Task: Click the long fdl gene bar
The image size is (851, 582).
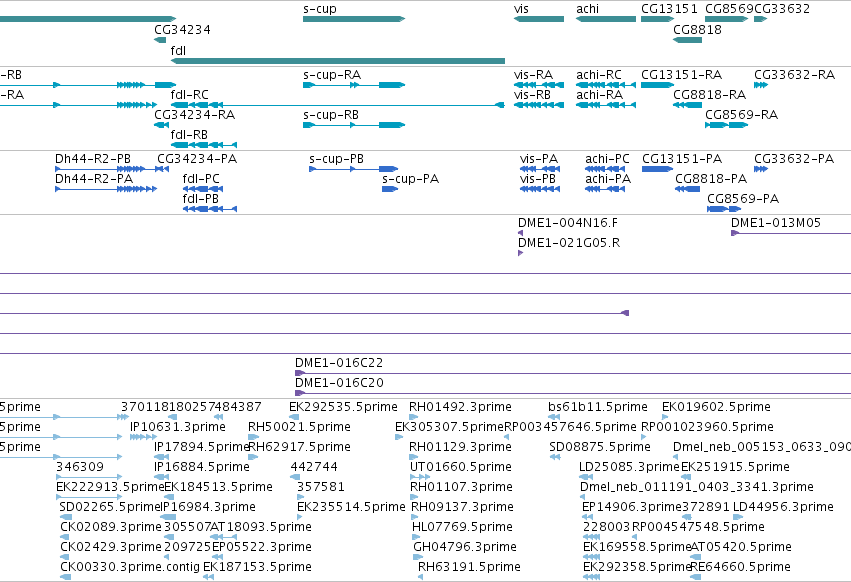Action: click(x=338, y=61)
